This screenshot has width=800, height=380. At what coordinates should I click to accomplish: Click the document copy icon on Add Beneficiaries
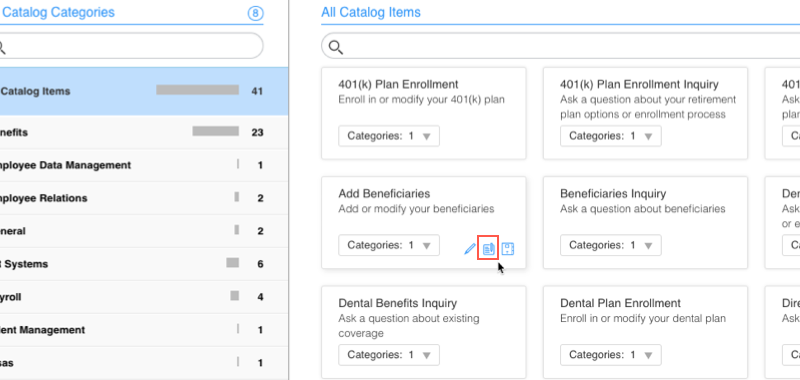click(x=488, y=249)
